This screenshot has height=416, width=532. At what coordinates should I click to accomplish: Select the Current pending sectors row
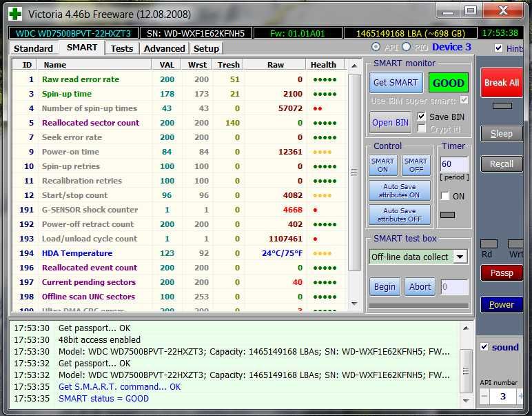tap(179, 282)
